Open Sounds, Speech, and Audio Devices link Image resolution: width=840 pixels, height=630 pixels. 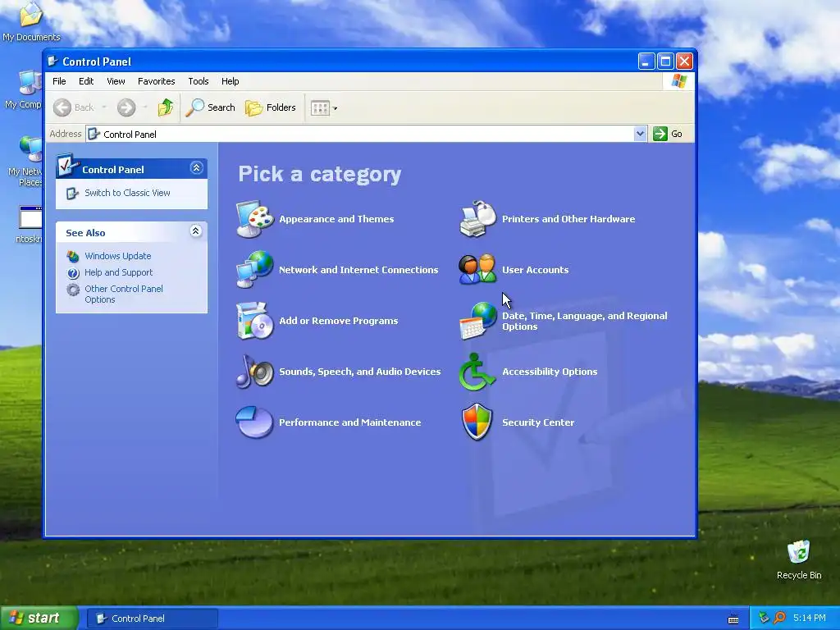click(x=360, y=372)
